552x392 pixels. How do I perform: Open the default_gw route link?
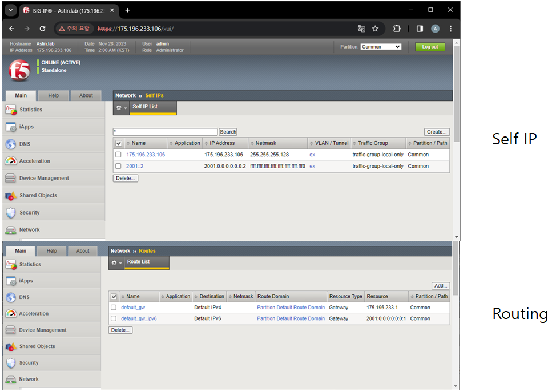pyautogui.click(x=133, y=308)
